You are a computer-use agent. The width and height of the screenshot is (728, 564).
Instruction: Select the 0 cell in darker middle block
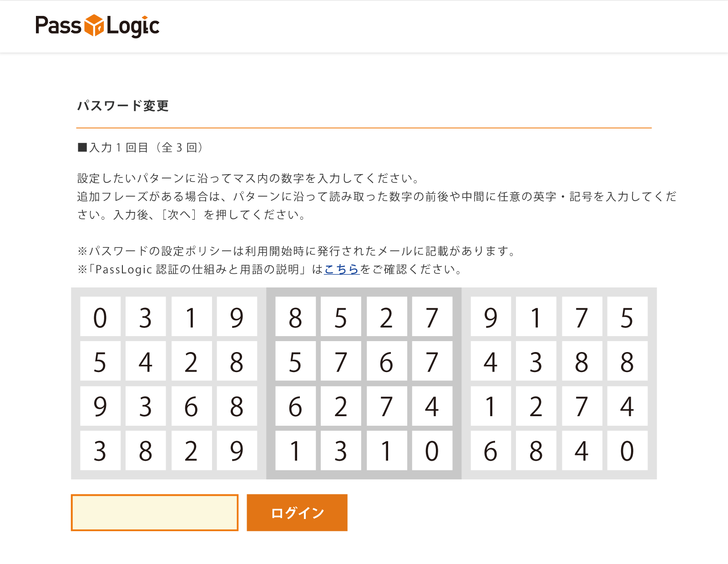point(432,451)
